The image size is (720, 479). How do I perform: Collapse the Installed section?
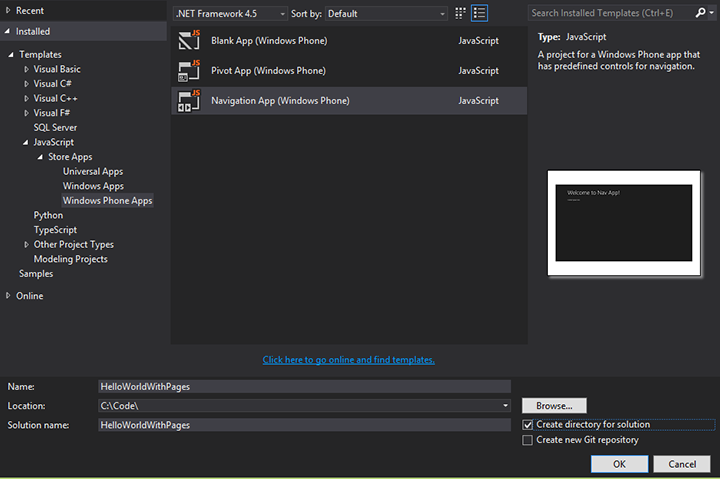point(7,31)
